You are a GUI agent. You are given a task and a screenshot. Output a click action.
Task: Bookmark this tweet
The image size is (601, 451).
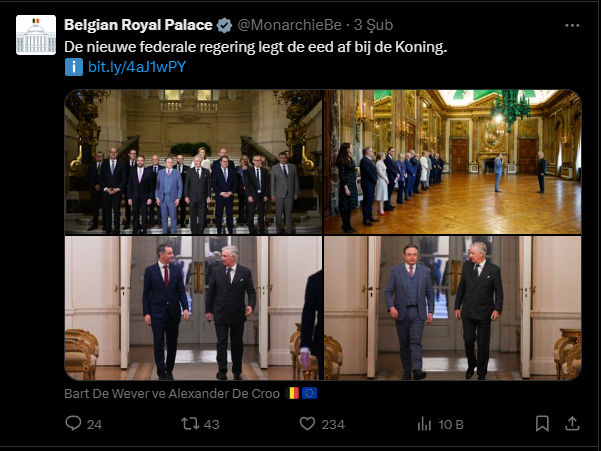click(x=542, y=424)
